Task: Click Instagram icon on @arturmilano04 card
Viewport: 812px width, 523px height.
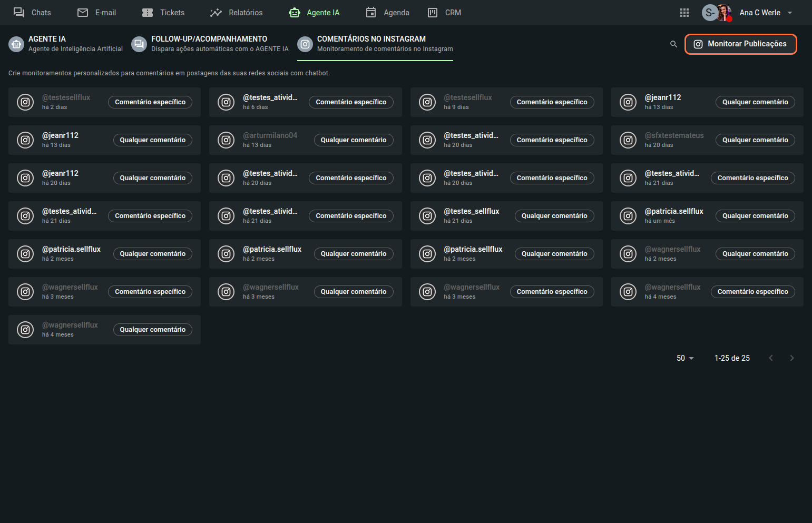Action: [226, 140]
